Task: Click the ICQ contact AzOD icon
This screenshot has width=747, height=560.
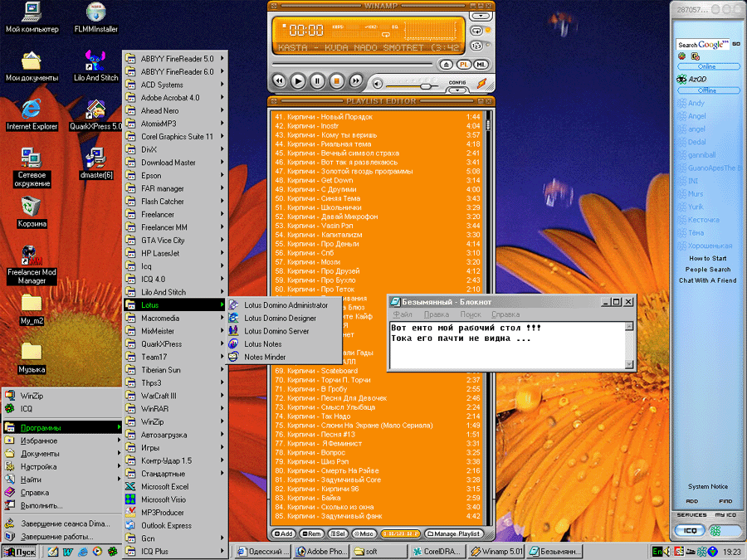Action: 681,79
